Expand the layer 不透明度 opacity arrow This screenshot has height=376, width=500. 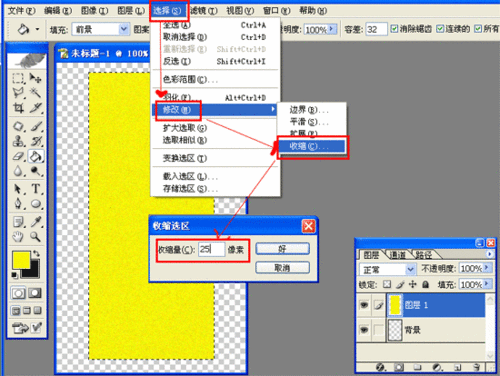tap(487, 268)
